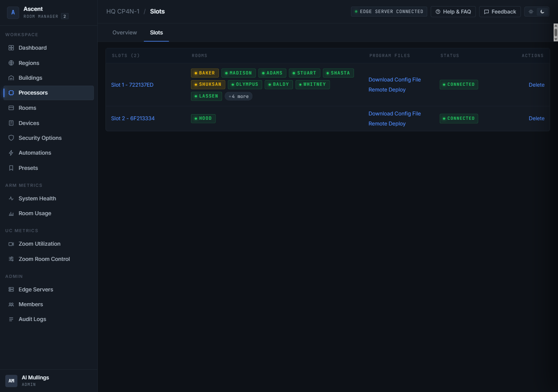The width and height of the screenshot is (558, 392).
Task: Click the Al Mullings user profile
Action: [49, 381]
